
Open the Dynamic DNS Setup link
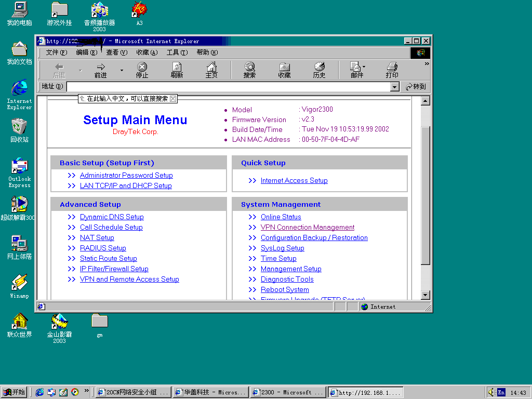pyautogui.click(x=112, y=217)
